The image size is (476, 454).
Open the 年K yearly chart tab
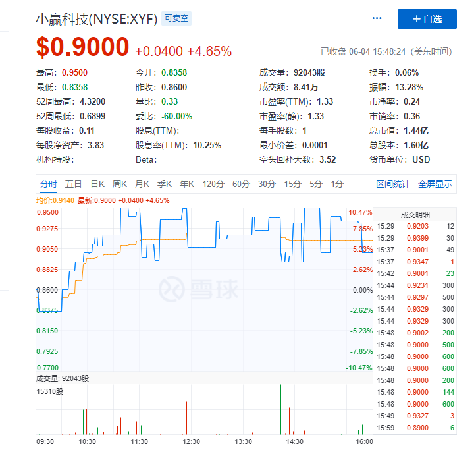tap(187, 184)
